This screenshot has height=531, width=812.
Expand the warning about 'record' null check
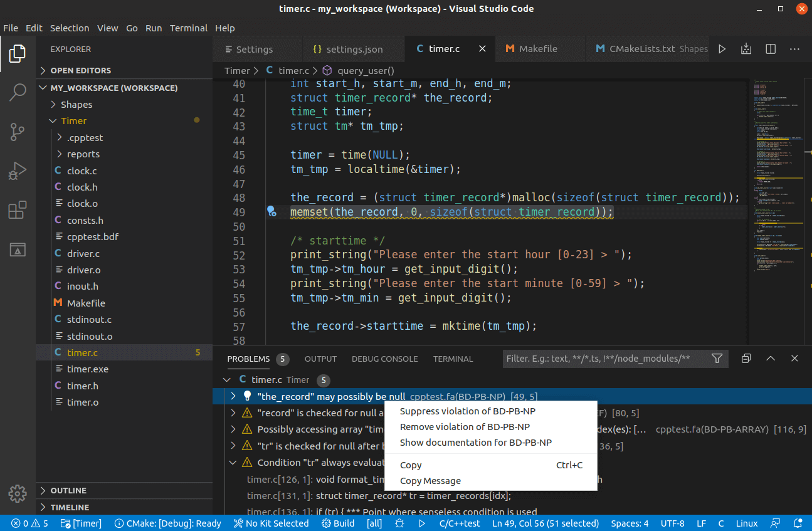(233, 413)
